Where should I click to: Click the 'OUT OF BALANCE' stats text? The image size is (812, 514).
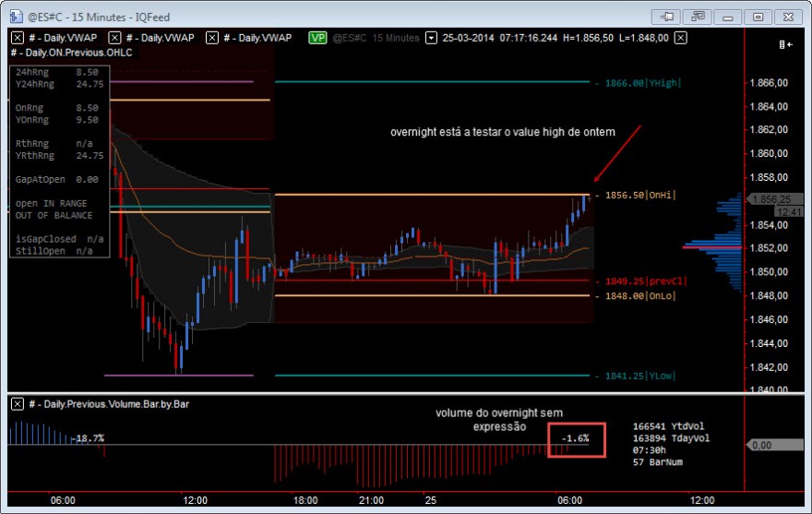click(54, 215)
